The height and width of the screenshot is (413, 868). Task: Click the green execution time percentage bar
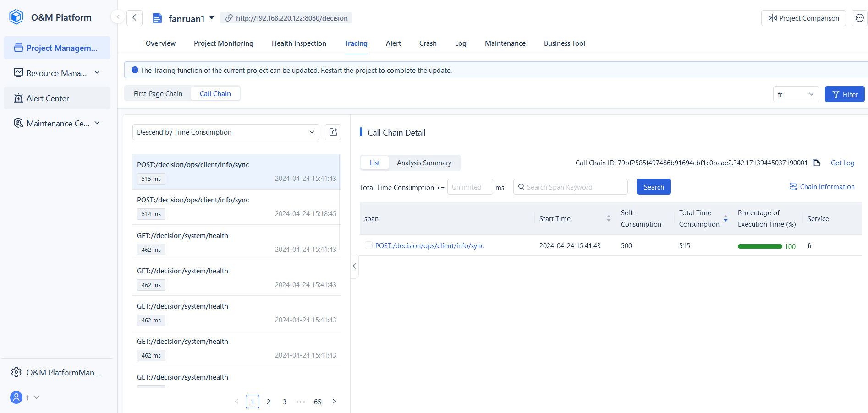point(760,246)
